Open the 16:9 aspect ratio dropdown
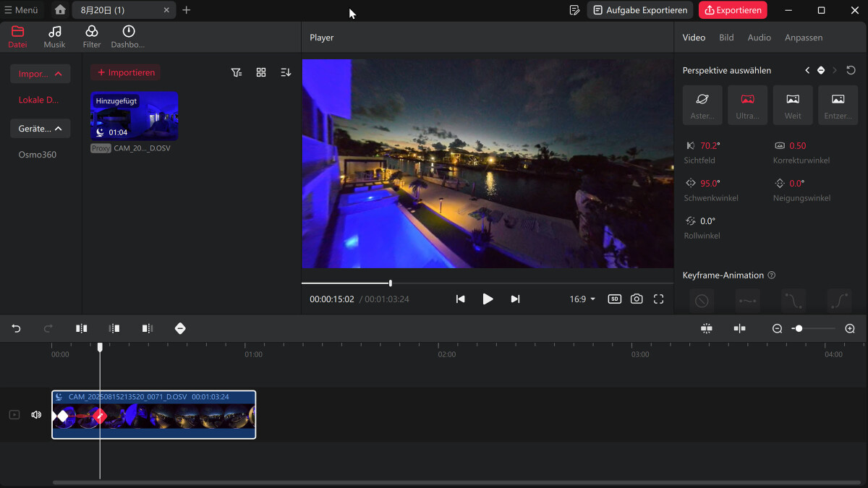 pyautogui.click(x=582, y=299)
